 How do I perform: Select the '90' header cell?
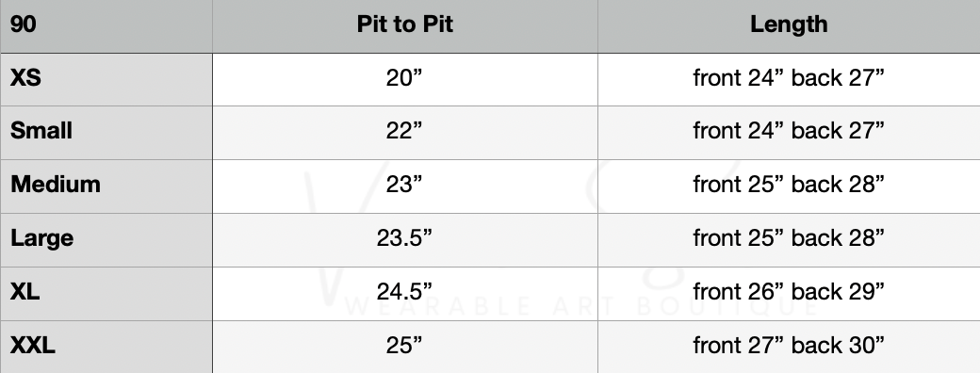tap(106, 26)
